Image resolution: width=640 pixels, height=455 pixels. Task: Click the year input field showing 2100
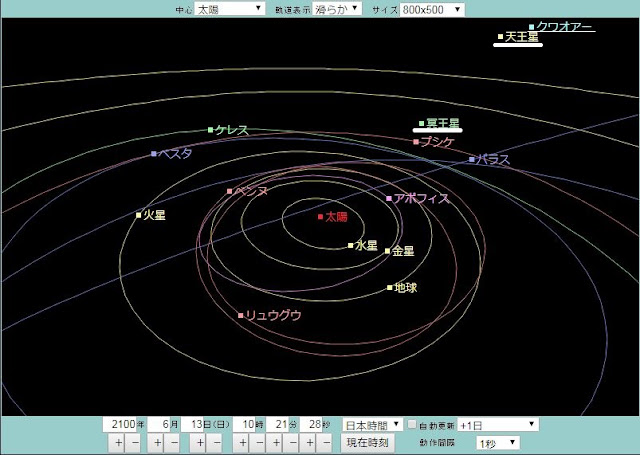click(119, 424)
